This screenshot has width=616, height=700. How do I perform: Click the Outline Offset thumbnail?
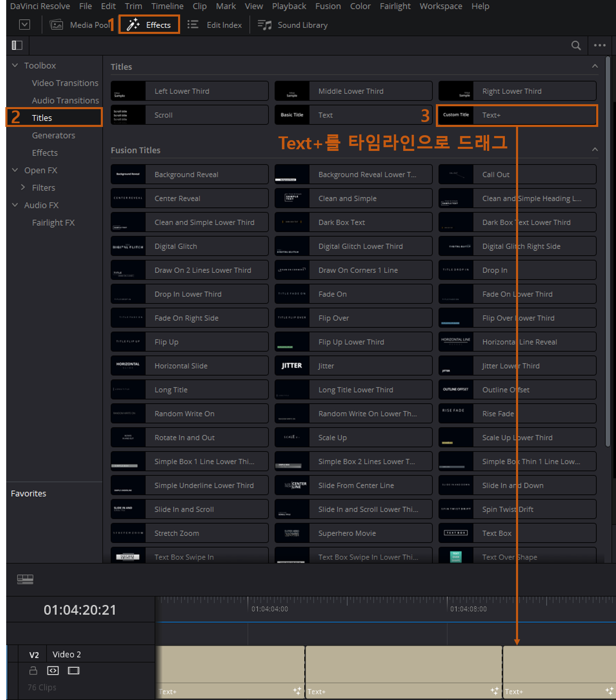456,389
